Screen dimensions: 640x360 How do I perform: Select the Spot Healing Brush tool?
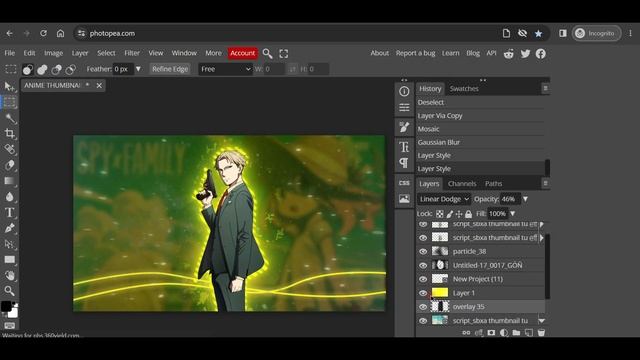[x=9, y=149]
